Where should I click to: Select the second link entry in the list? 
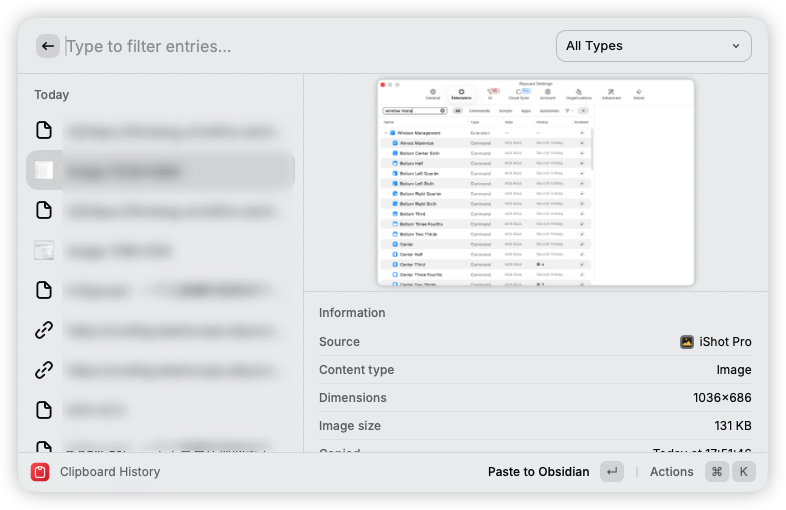tap(160, 370)
